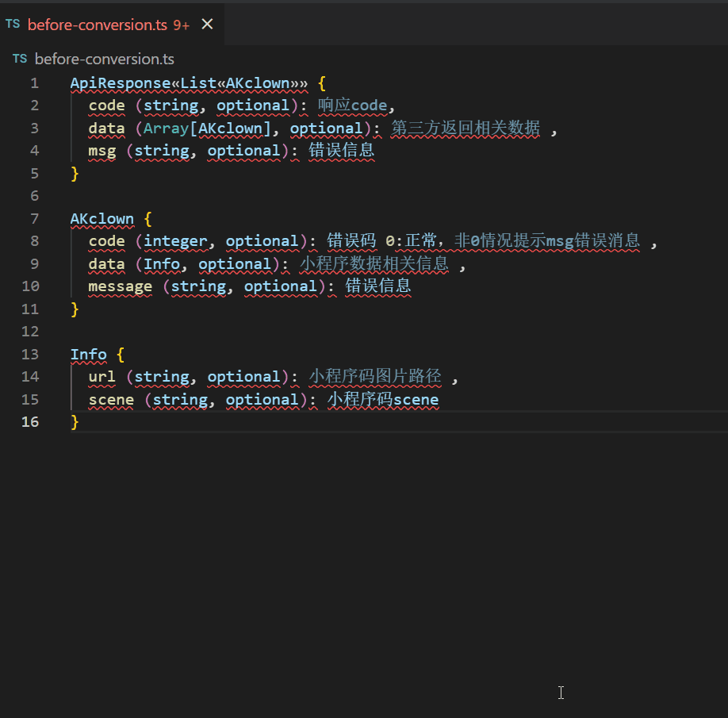Screen dimensions: 728x718
Task: Place cursor on Array keyword in line 3
Action: click(166, 129)
